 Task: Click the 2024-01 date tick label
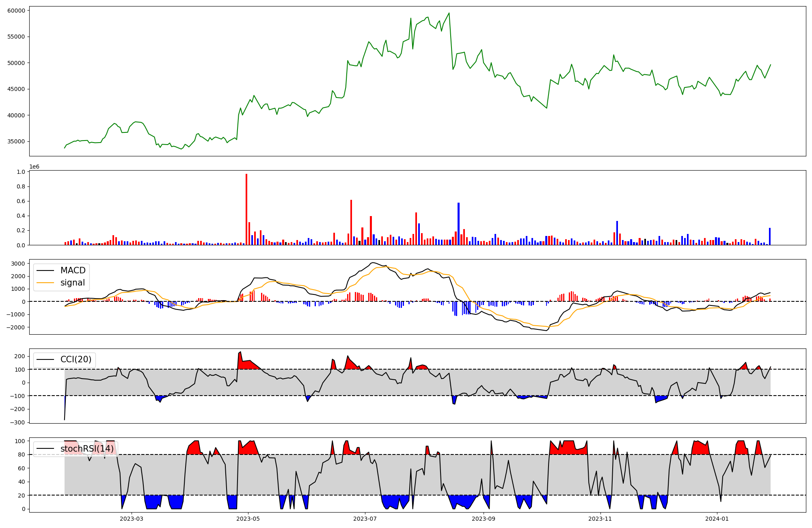pyautogui.click(x=717, y=519)
